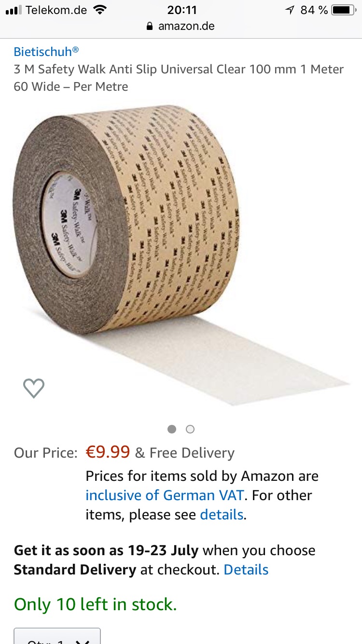Open the Details link for Standard Delivery
The width and height of the screenshot is (362, 644).
pyautogui.click(x=246, y=570)
